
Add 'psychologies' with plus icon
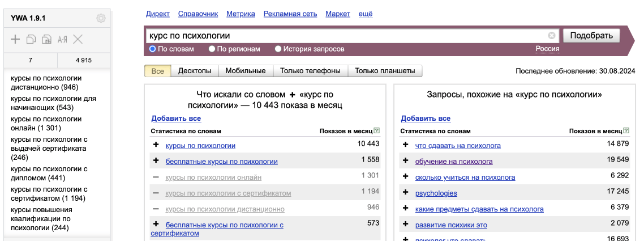(405, 193)
